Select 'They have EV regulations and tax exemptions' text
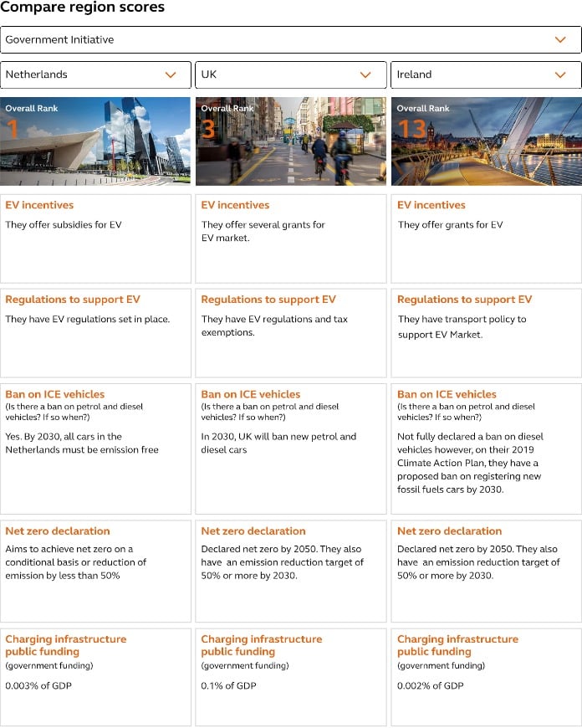The height and width of the screenshot is (728, 582). (274, 326)
